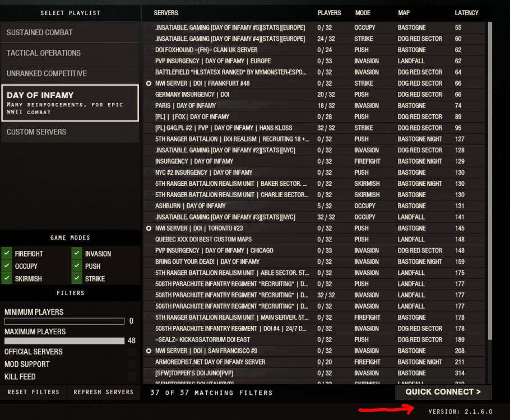Toggle the Firefight game mode checkbox
Viewport: 510px width, 420px height.
7,253
